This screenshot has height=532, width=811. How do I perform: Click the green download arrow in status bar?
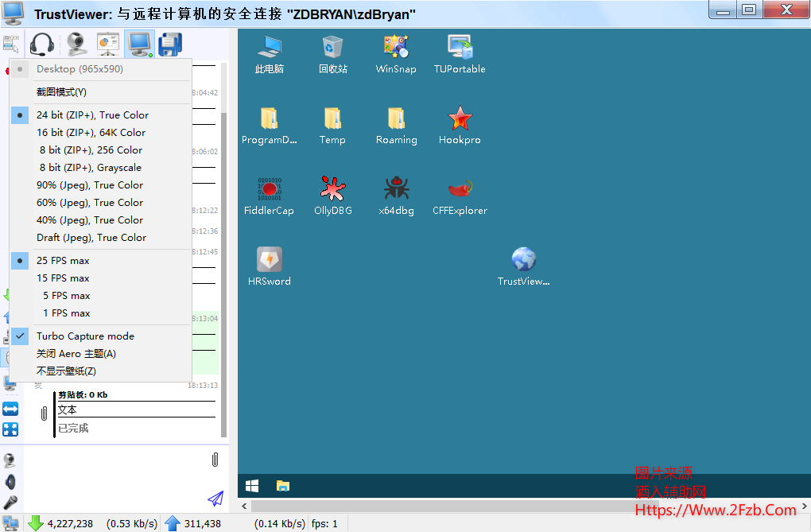tap(35, 523)
